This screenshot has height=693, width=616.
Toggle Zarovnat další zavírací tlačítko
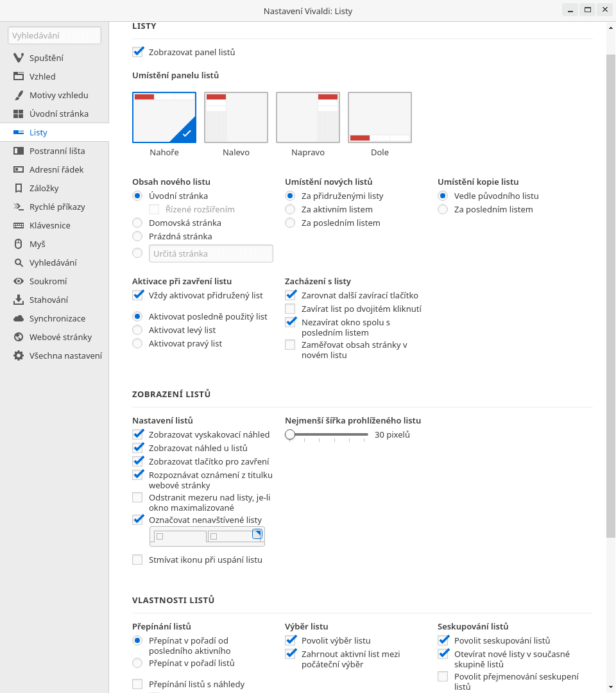[x=290, y=295]
